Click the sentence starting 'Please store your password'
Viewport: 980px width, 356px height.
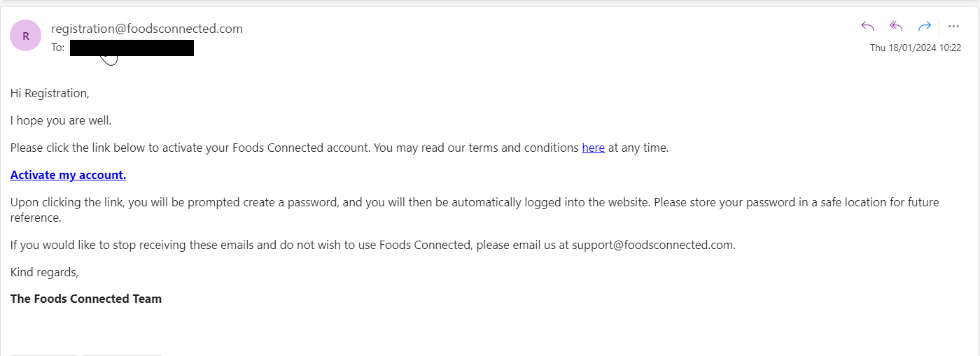point(805,203)
